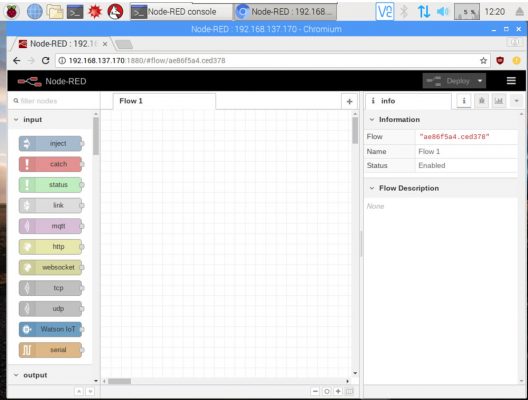Click the site information icon in address bar
Screen dimensions: 528x400
click(x=62, y=61)
